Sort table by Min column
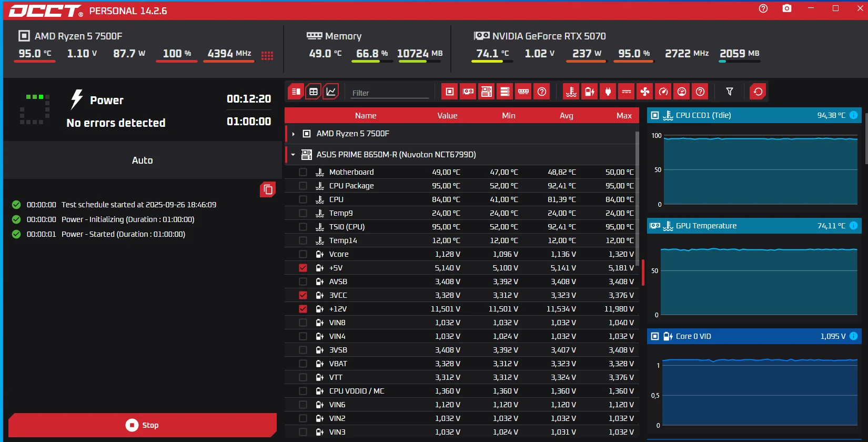Screen dimensions: 868x442 pos(509,116)
